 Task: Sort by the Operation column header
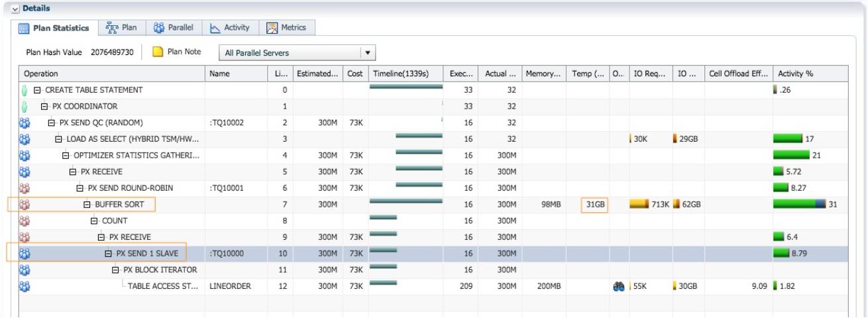(x=112, y=74)
